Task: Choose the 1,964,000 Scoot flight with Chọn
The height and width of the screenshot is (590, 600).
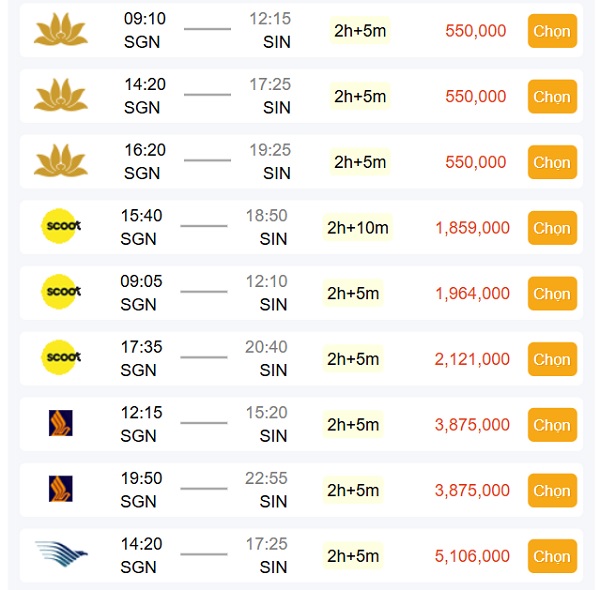Action: 552,293
